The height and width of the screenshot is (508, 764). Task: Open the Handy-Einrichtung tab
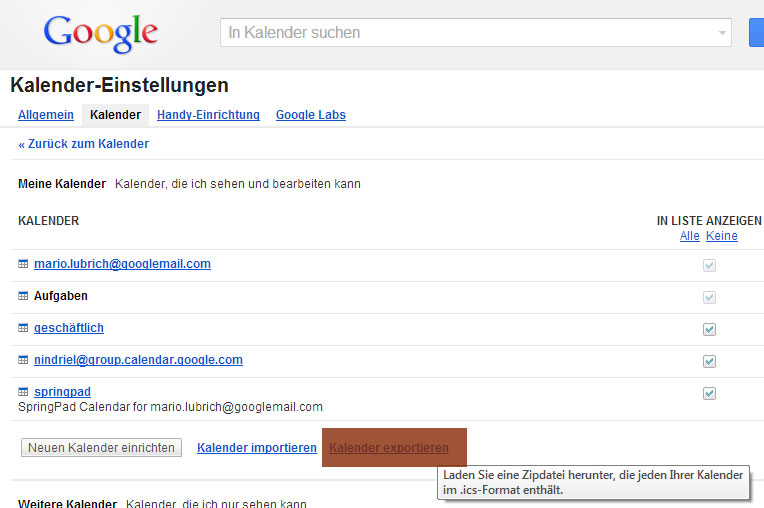208,115
